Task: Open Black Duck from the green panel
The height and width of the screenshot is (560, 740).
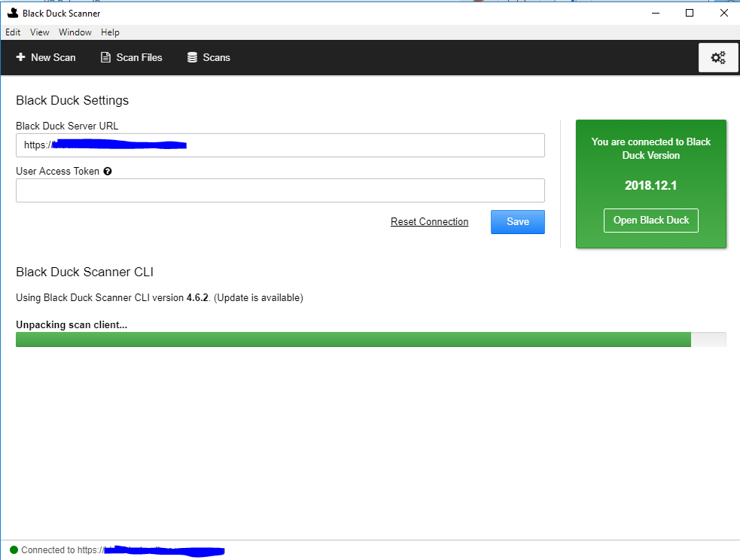Action: pyautogui.click(x=650, y=220)
